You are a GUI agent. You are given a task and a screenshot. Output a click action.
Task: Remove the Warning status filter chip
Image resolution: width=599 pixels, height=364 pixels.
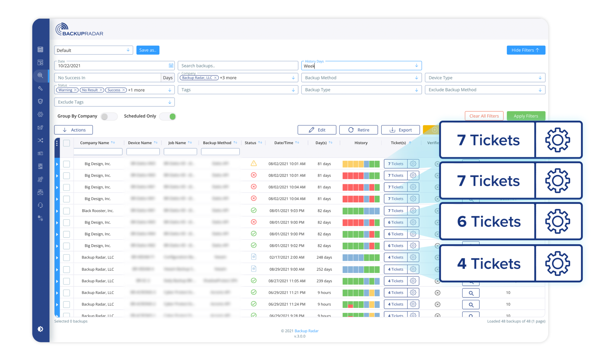(x=75, y=90)
